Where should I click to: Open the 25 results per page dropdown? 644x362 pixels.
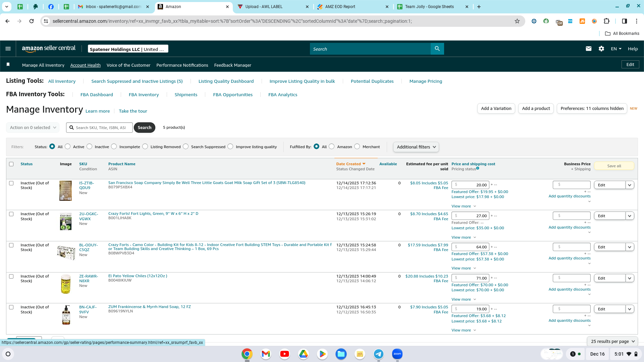612,341
